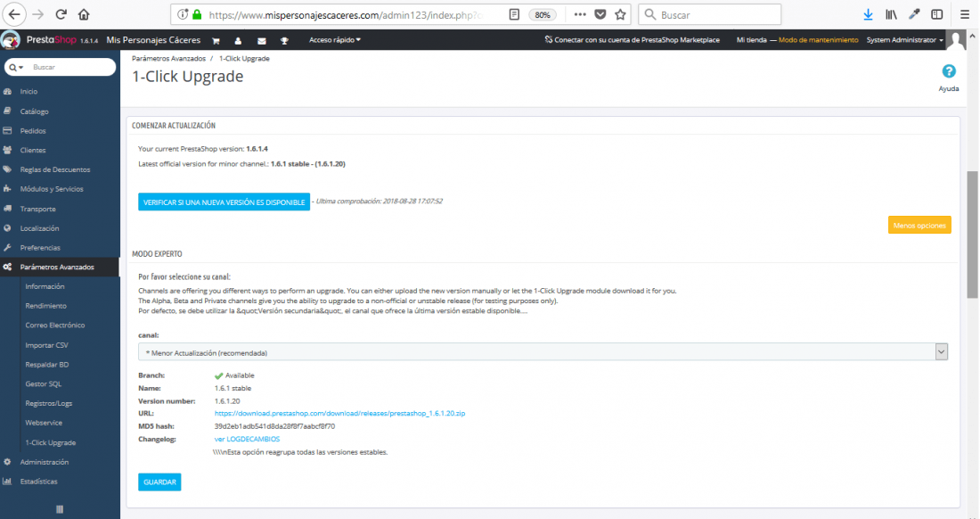The image size is (980, 519).
Task: Click the page vertical scrollbar
Action: [973, 235]
